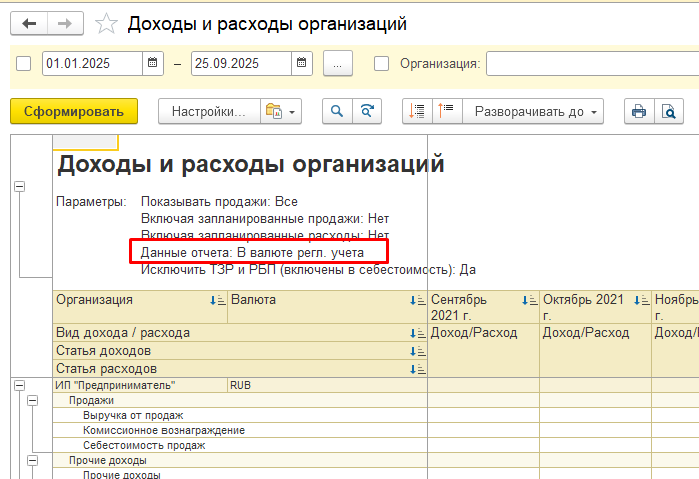Image resolution: width=699 pixels, height=479 pixels.
Task: Click the magnifier search icon in toolbar
Action: click(339, 112)
